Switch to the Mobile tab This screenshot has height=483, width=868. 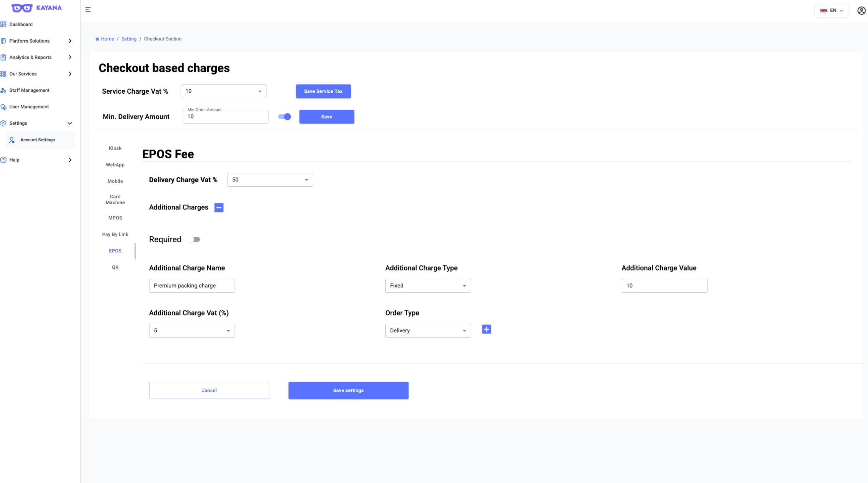[115, 181]
